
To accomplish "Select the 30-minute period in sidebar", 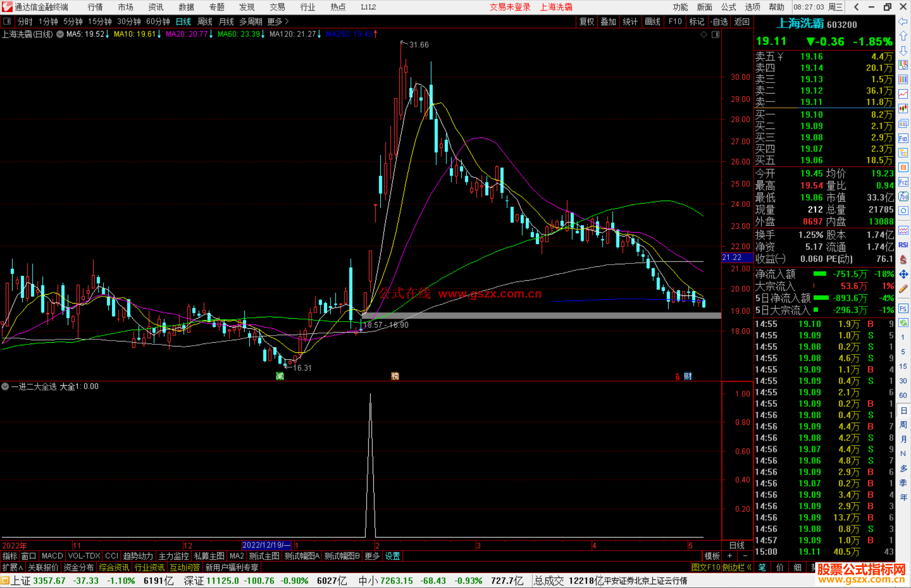I will tap(903, 381).
